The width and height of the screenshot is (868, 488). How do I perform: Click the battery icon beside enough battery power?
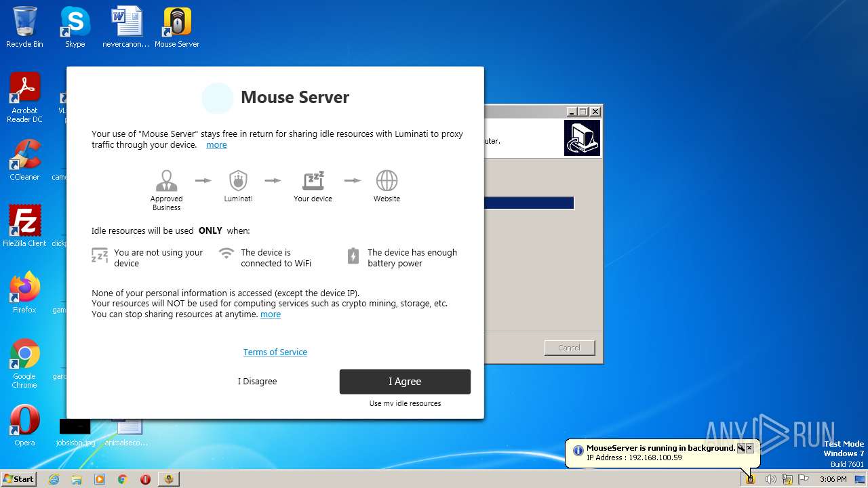click(x=353, y=256)
